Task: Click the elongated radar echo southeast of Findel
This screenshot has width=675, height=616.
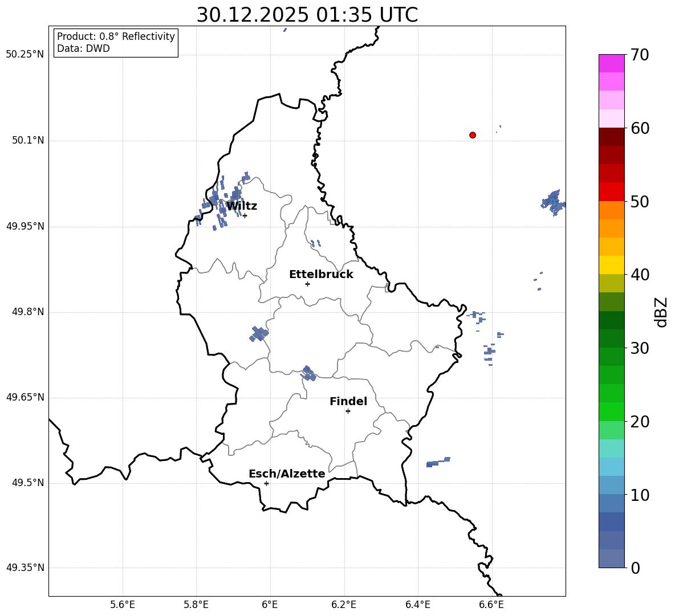Action: pos(438,462)
